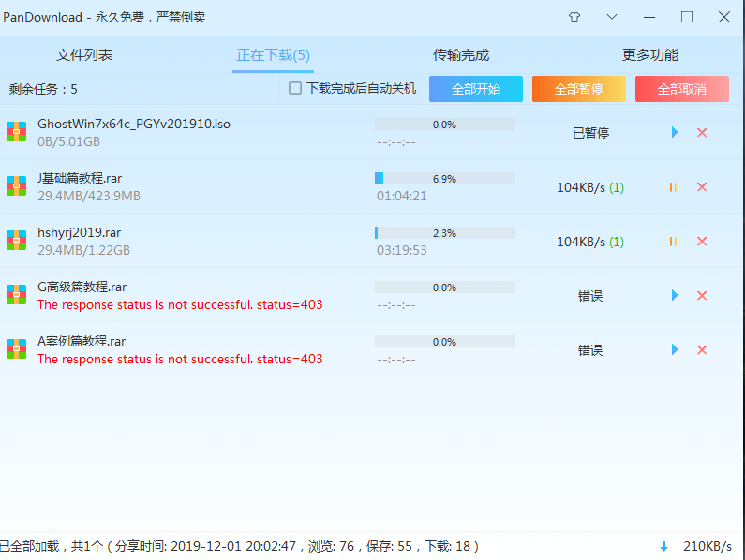
Task: Retry G高级篇教程.rar download
Action: click(x=674, y=295)
